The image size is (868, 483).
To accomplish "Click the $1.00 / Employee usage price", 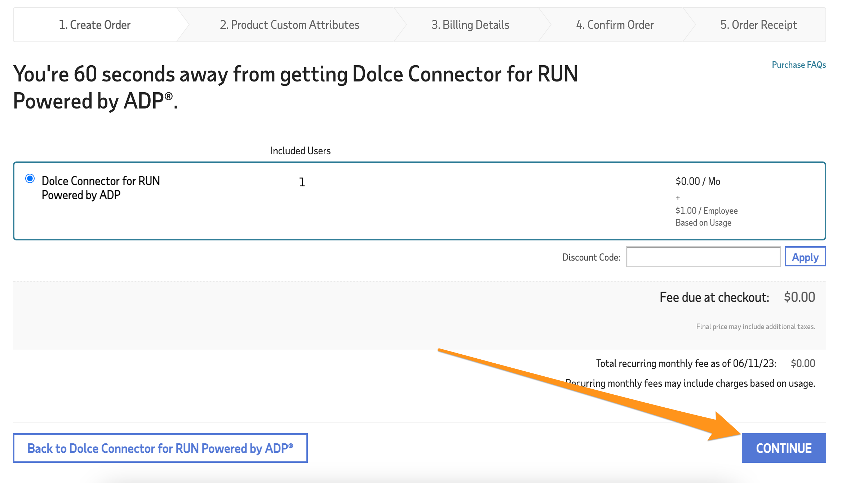I will pyautogui.click(x=706, y=211).
